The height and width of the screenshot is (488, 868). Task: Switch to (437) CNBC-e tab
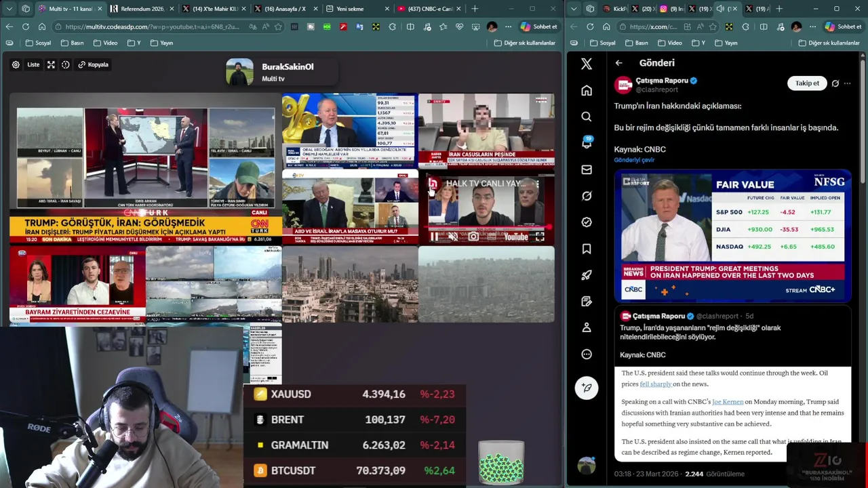click(x=429, y=9)
